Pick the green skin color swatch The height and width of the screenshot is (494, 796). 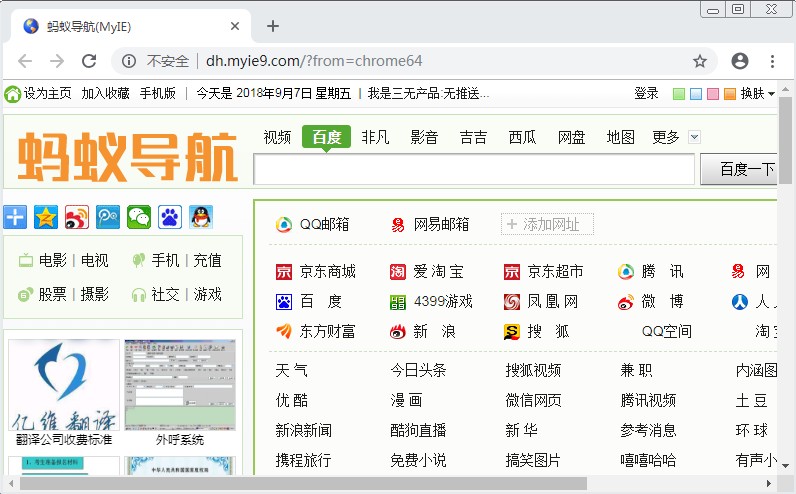coord(679,94)
